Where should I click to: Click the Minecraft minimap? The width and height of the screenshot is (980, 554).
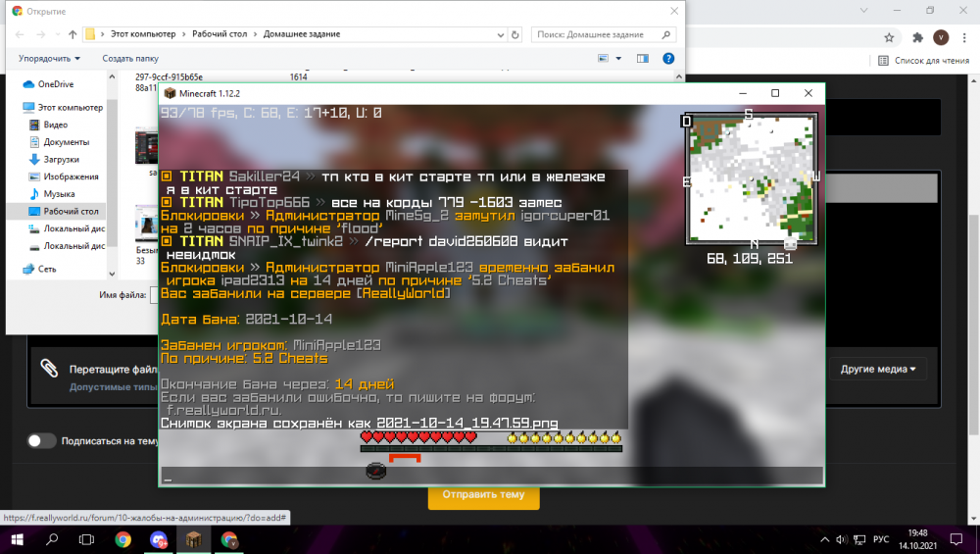click(x=752, y=179)
